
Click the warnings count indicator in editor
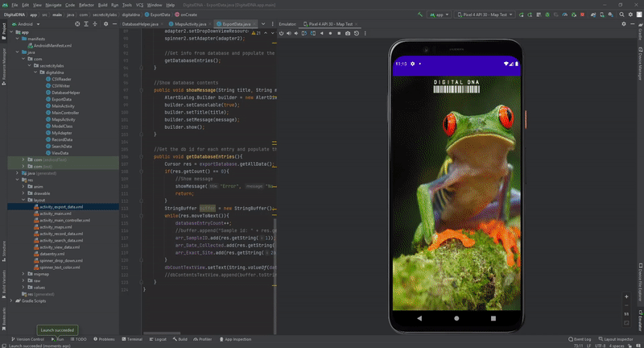pyautogui.click(x=256, y=33)
